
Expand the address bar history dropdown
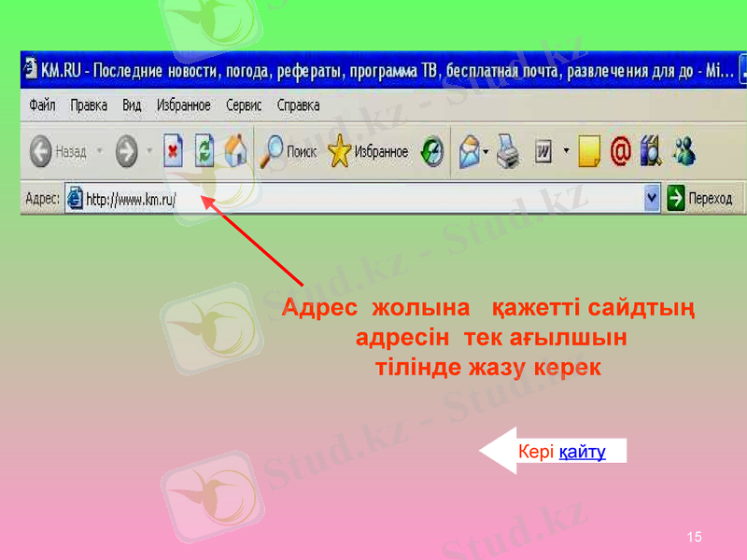click(651, 197)
